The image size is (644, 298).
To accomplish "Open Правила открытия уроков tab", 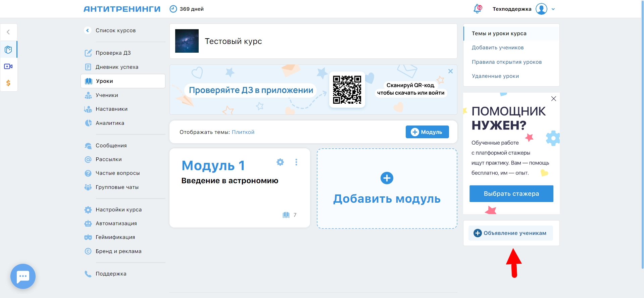I will (506, 62).
